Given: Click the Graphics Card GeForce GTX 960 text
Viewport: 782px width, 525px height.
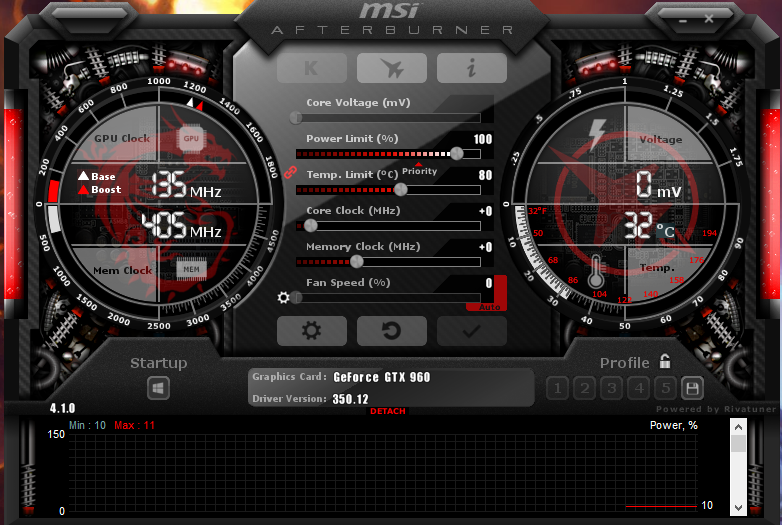Looking at the screenshot, I should point(342,377).
